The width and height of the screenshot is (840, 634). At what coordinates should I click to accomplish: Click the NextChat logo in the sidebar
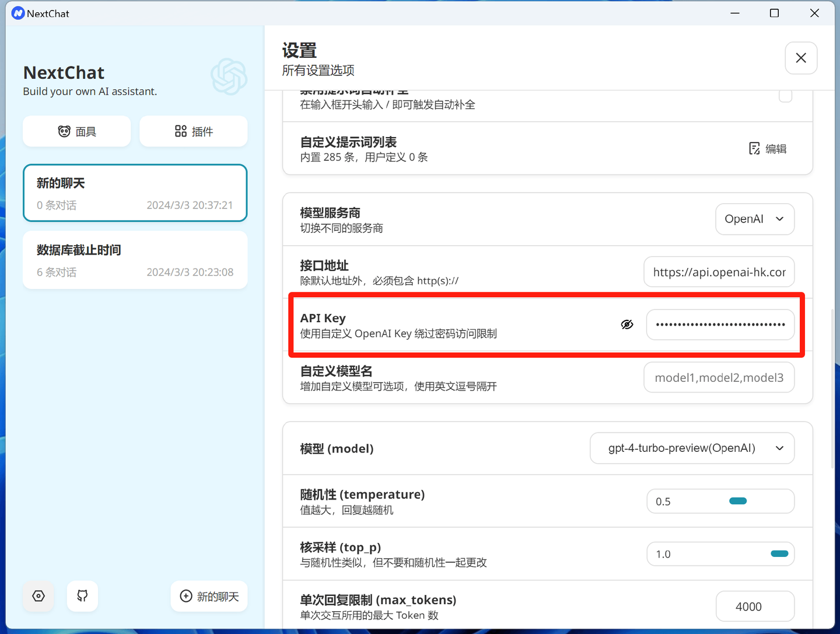[64, 72]
